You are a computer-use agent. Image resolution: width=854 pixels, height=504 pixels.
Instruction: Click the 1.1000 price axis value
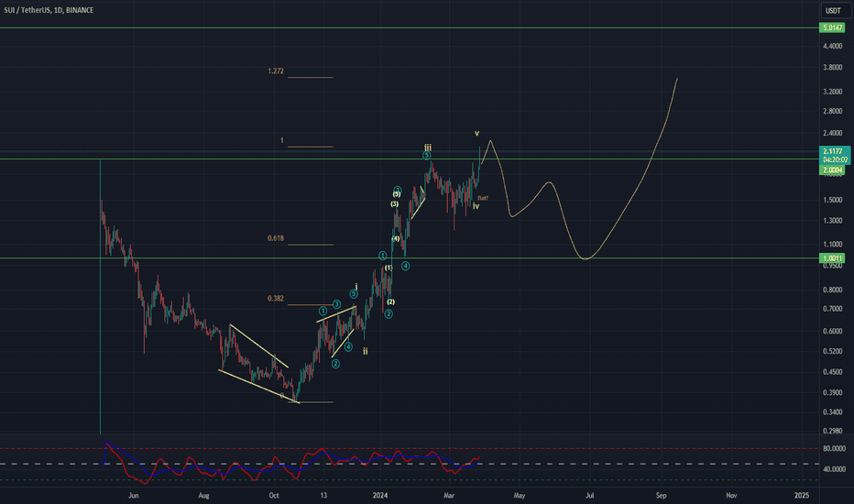point(833,245)
